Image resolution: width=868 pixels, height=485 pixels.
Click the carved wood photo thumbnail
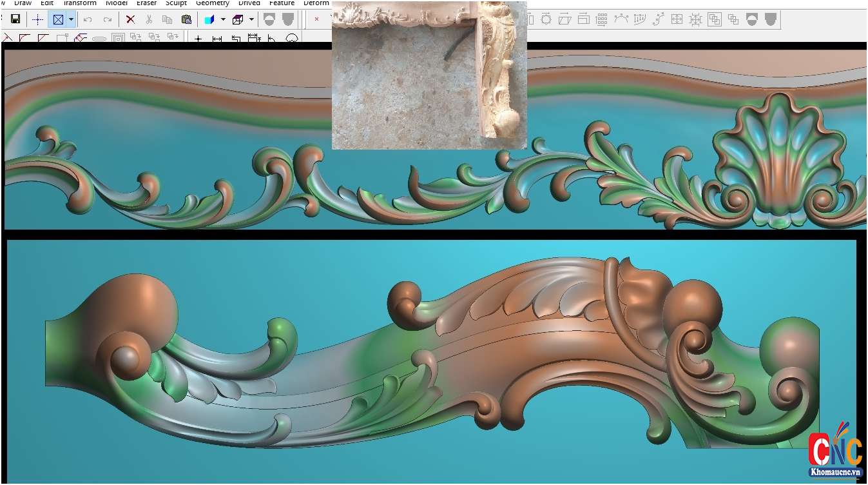(x=429, y=75)
